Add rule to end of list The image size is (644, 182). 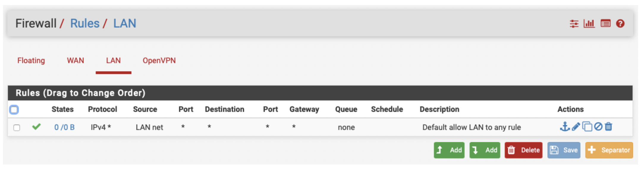485,150
